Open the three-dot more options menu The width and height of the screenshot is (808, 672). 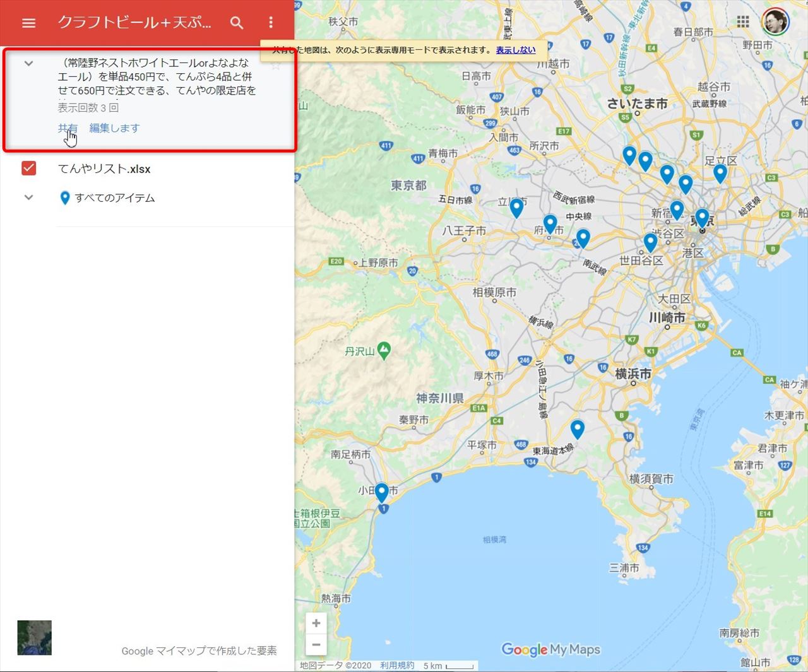271,23
